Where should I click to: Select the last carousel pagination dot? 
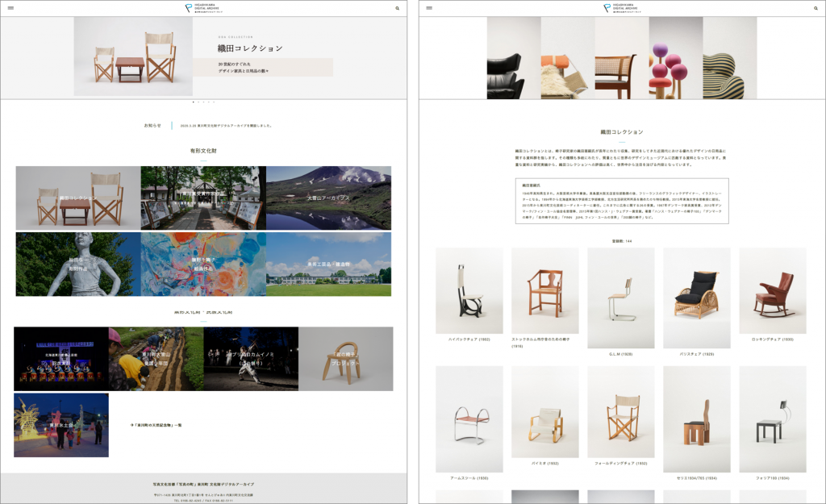coord(214,102)
